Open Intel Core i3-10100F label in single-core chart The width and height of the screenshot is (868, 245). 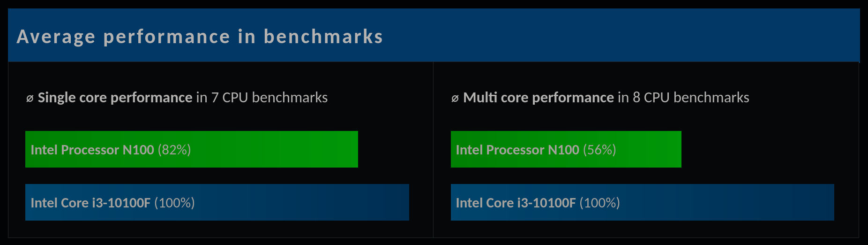(90, 203)
